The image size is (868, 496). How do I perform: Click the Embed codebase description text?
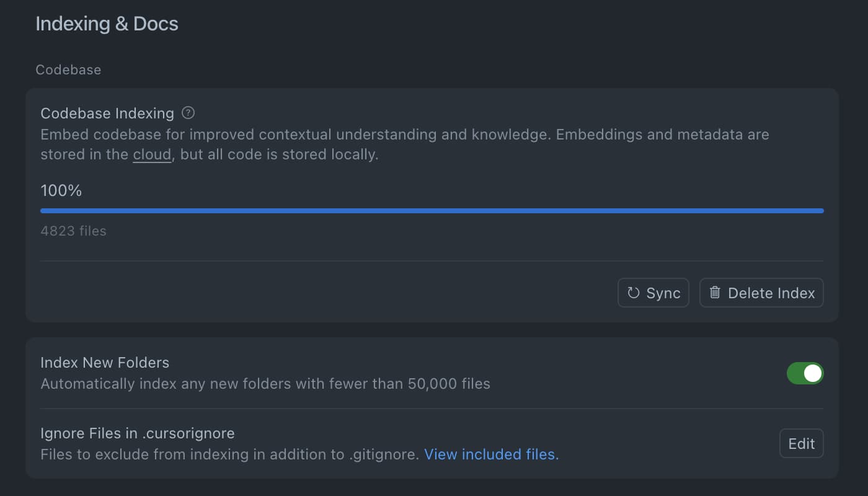pyautogui.click(x=404, y=135)
